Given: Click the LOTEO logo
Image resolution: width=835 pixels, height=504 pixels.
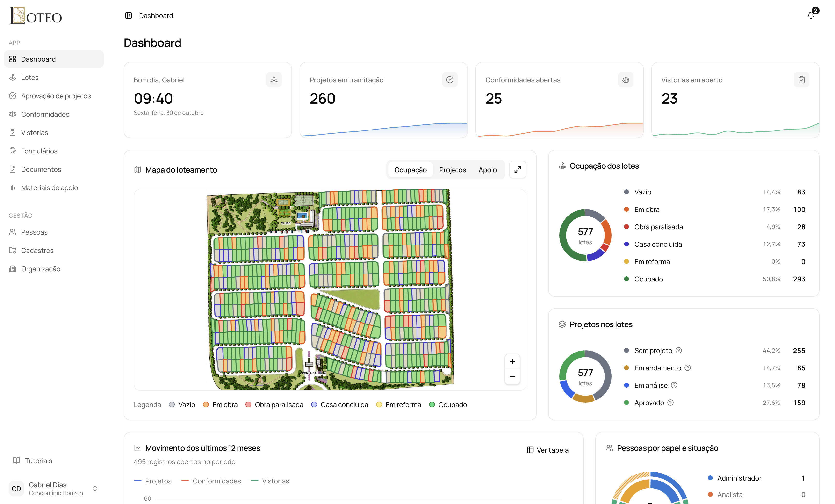Looking at the screenshot, I should coord(36,16).
